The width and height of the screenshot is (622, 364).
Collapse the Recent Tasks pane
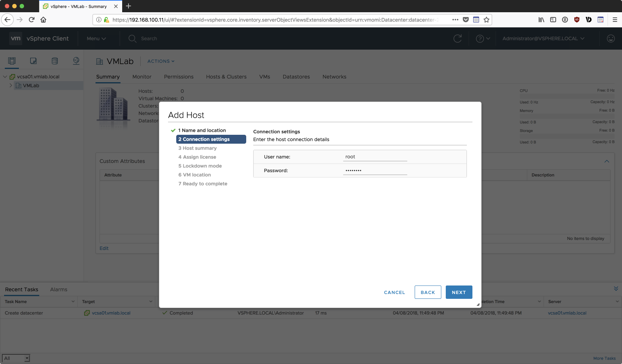(x=616, y=289)
